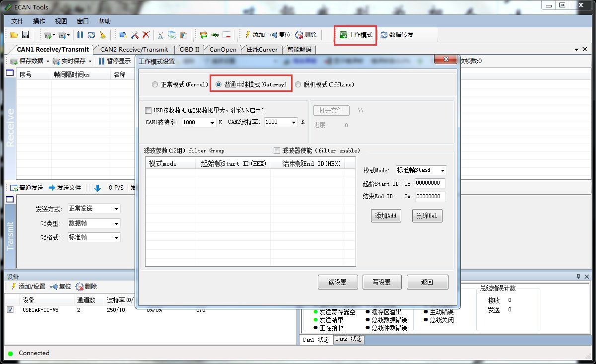Screen dimensions: 596x364
Task: Open the 文件 menu
Action: [x=17, y=21]
